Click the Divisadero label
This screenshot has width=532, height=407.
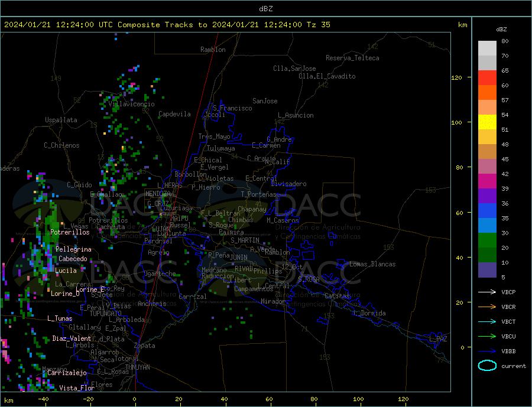(288, 184)
